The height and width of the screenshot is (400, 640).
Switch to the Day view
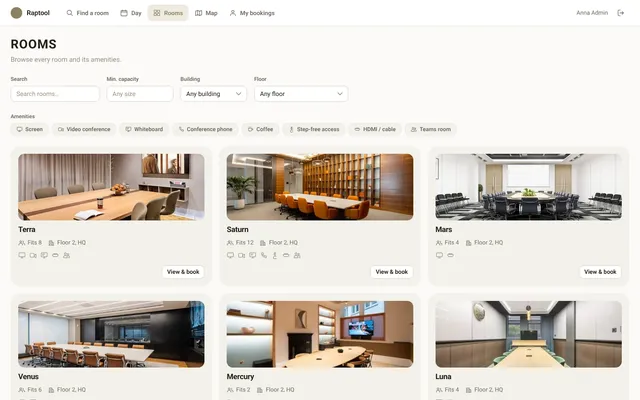[x=131, y=13]
